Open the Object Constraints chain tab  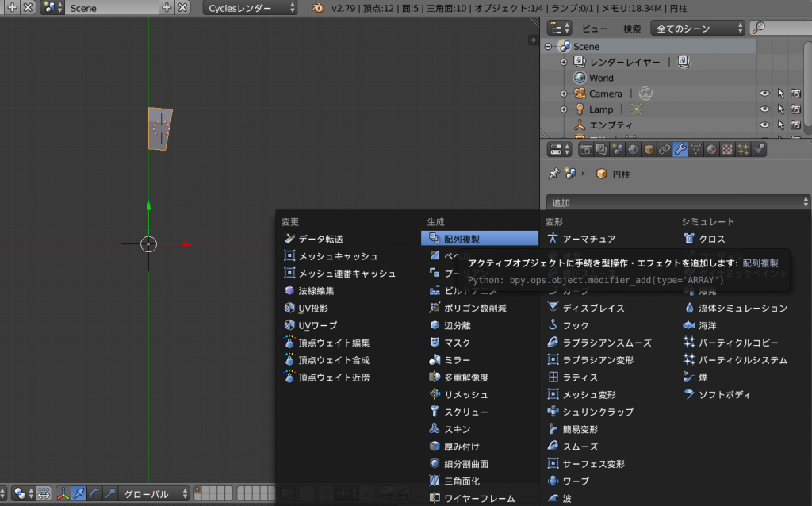tap(664, 149)
